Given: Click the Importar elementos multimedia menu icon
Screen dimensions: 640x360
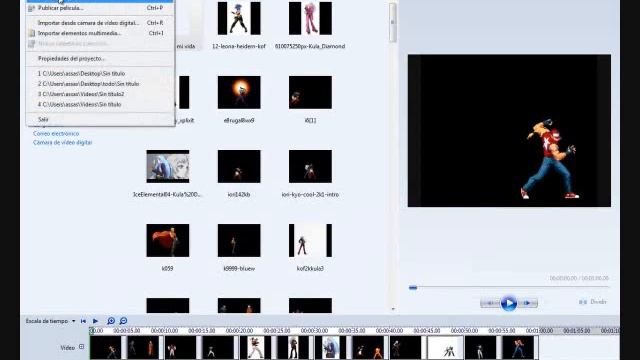Looking at the screenshot, I should (x=32, y=33).
